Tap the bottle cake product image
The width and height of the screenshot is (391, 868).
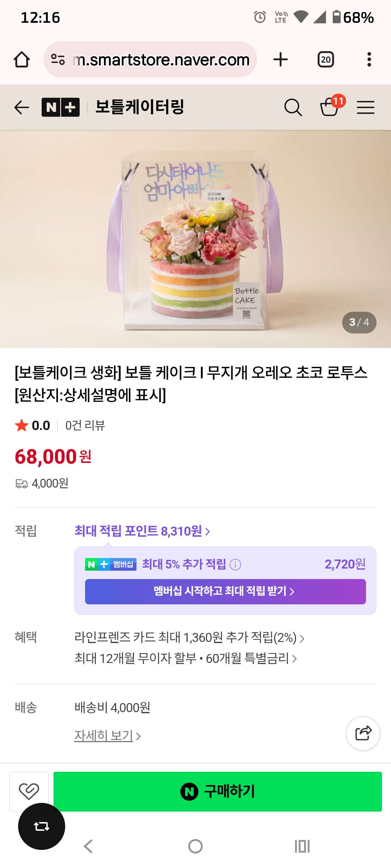coord(195,239)
